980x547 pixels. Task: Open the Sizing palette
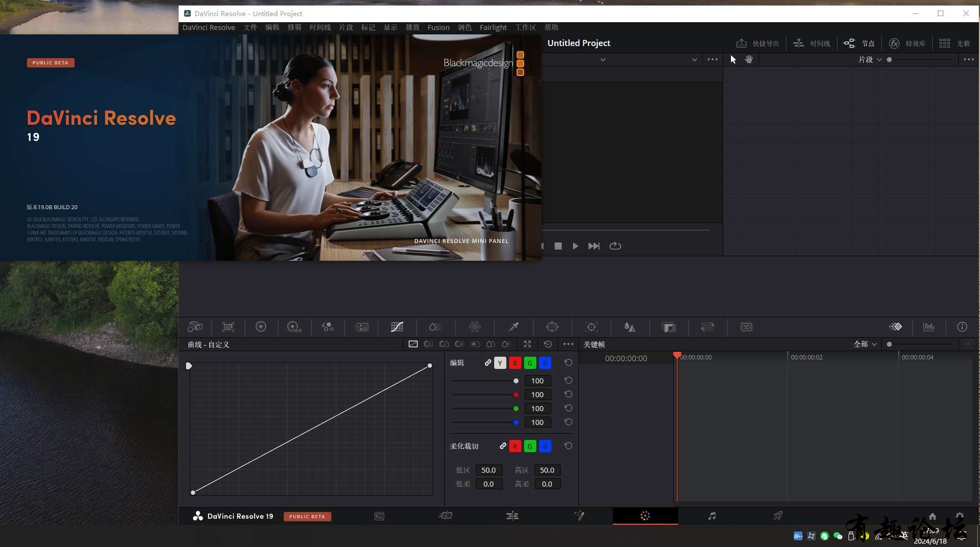click(x=707, y=327)
